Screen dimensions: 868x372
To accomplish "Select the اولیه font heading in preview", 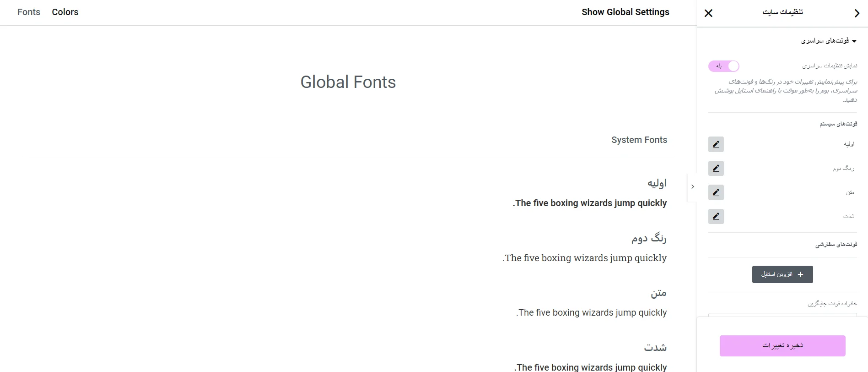I will [657, 183].
